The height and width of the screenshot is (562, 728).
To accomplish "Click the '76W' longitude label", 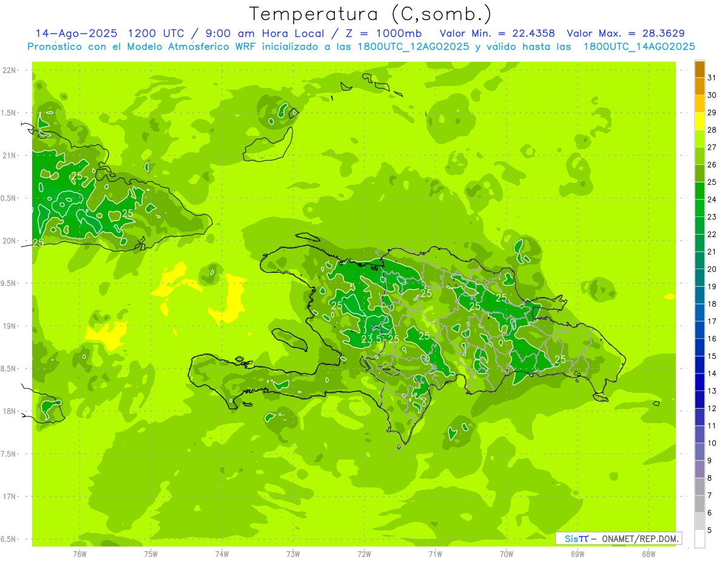I will [x=79, y=554].
